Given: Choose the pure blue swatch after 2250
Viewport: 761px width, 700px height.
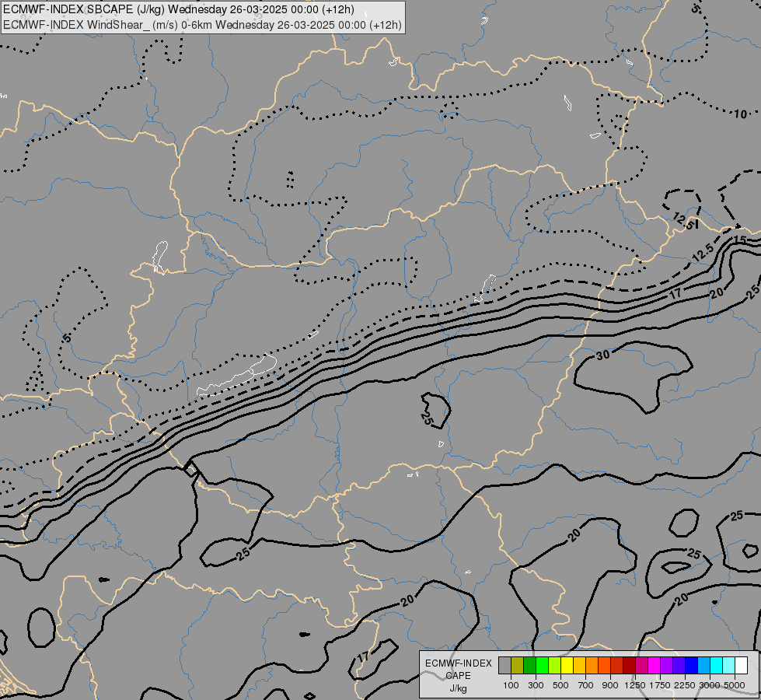Looking at the screenshot, I should coord(692,666).
